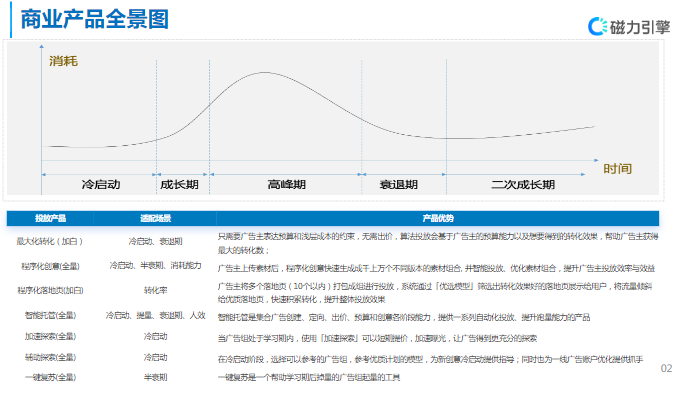The height and width of the screenshot is (393, 676).
Task: Select the slide title 商业产品全景图
Action: [x=94, y=19]
